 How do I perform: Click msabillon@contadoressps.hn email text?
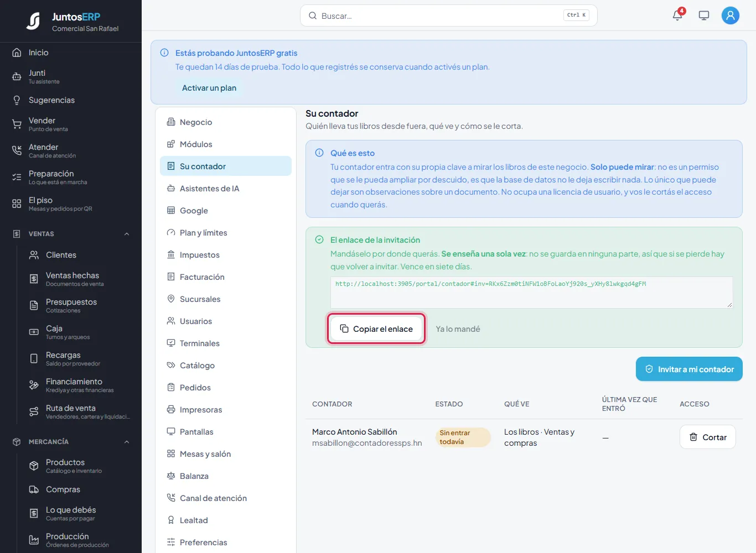[367, 443]
